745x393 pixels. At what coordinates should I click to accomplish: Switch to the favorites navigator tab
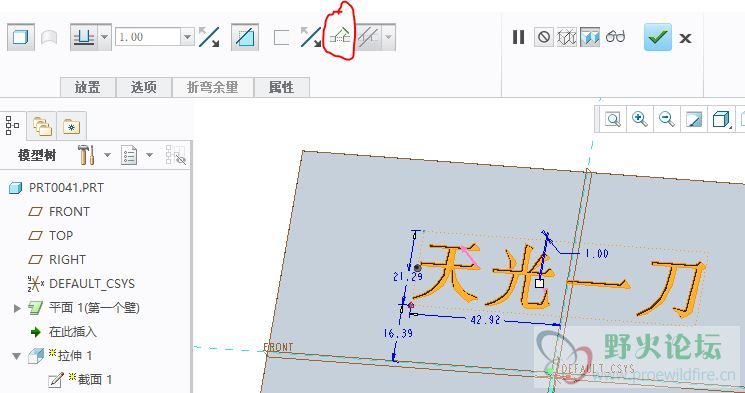[72, 126]
